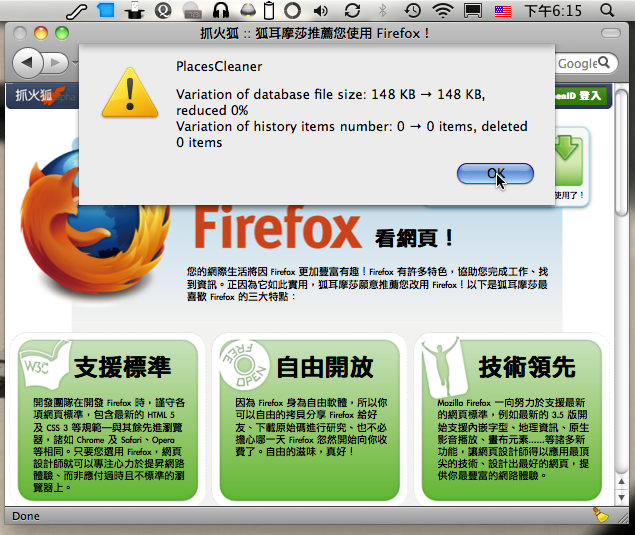
Task: Click the blue box menu bar icon
Action: click(x=106, y=10)
